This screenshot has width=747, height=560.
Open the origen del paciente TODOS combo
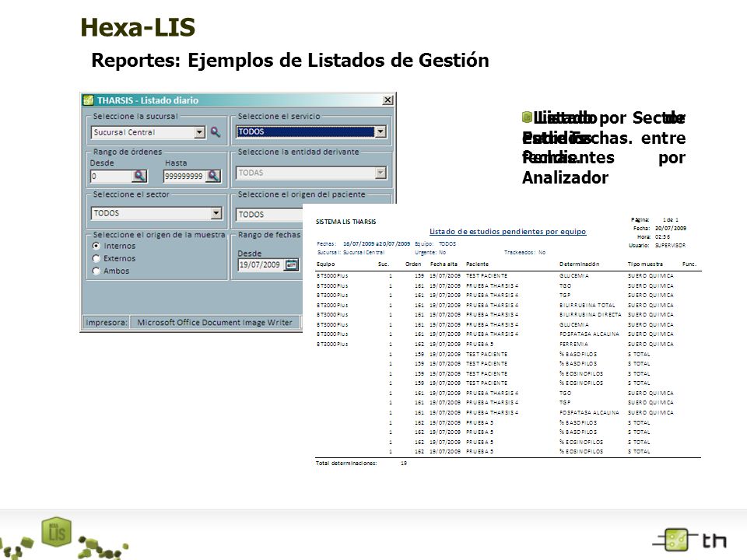(x=269, y=215)
